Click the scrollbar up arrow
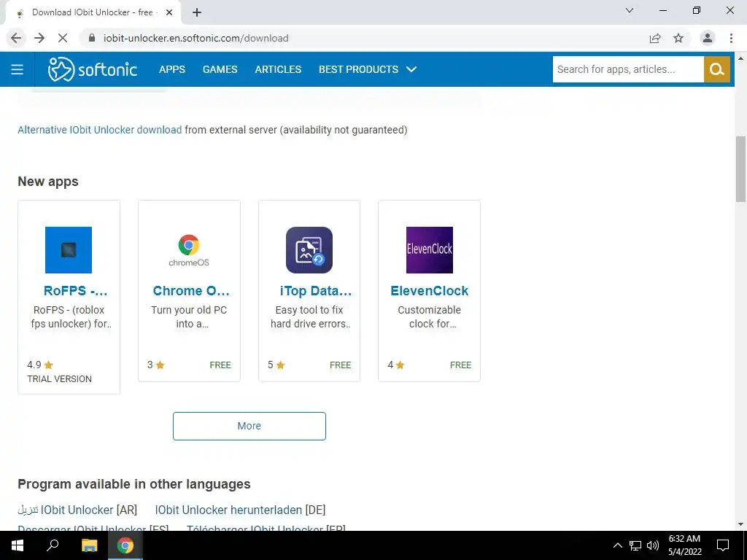The image size is (747, 560). [740, 58]
